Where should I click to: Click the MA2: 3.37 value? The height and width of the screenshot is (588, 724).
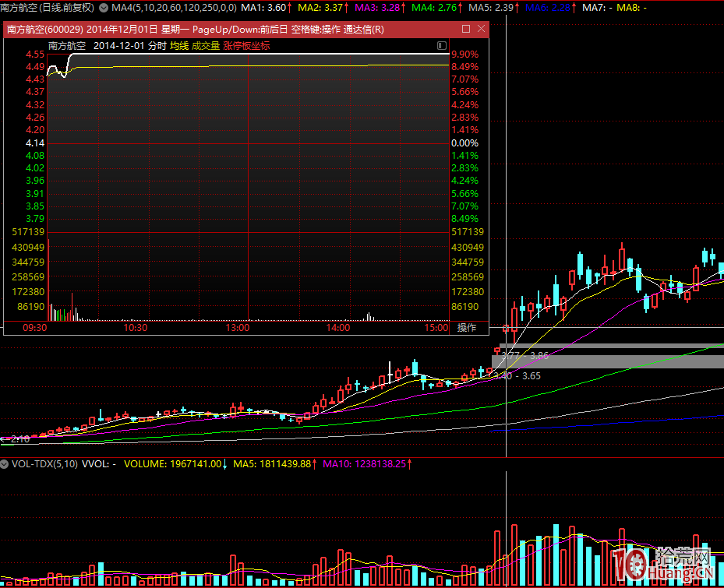click(x=320, y=8)
